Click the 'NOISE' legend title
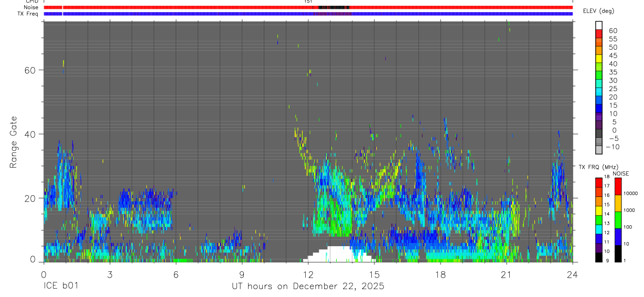This screenshot has height=297, width=644. pyautogui.click(x=620, y=173)
